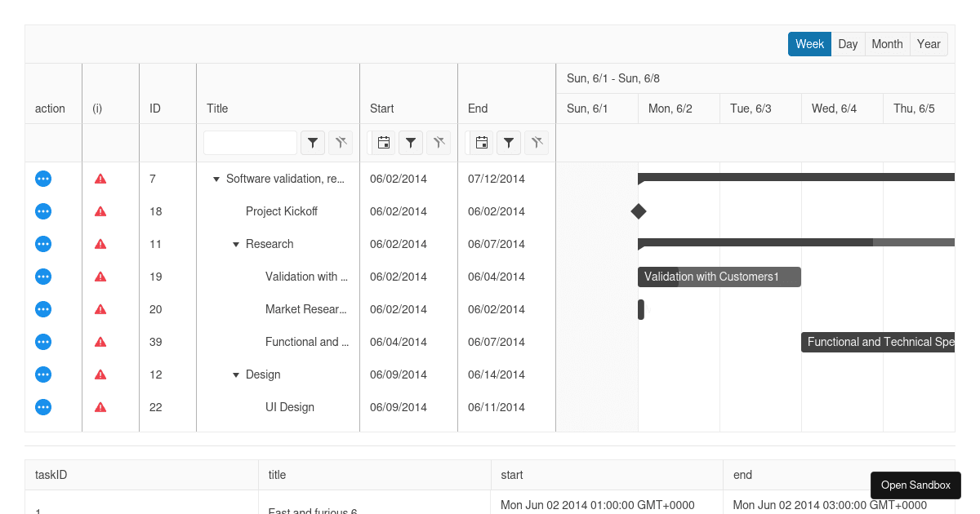Viewport: 980px width, 514px height.
Task: Switch to the Day view
Action: click(848, 44)
